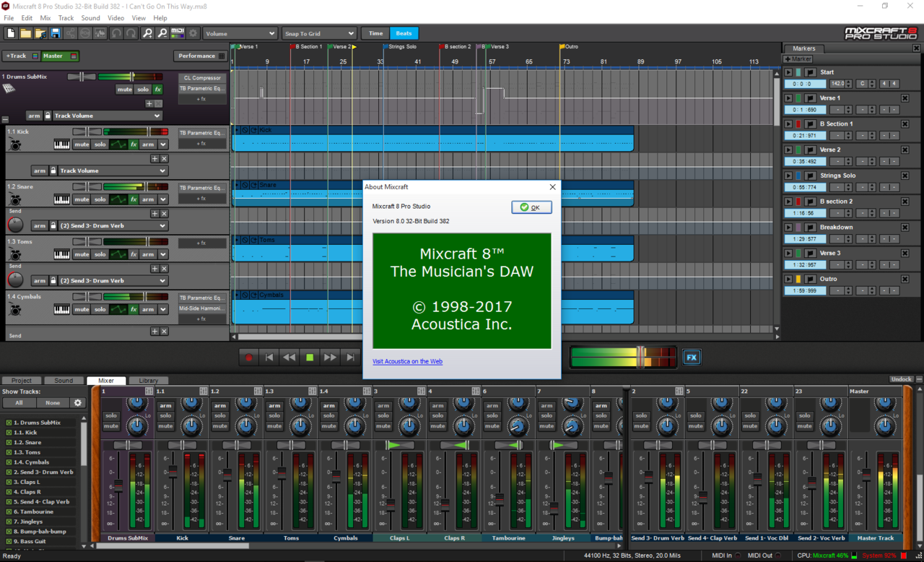The image size is (924, 562).
Task: Open the Volume dropdown in the toolbar
Action: pyautogui.click(x=240, y=33)
